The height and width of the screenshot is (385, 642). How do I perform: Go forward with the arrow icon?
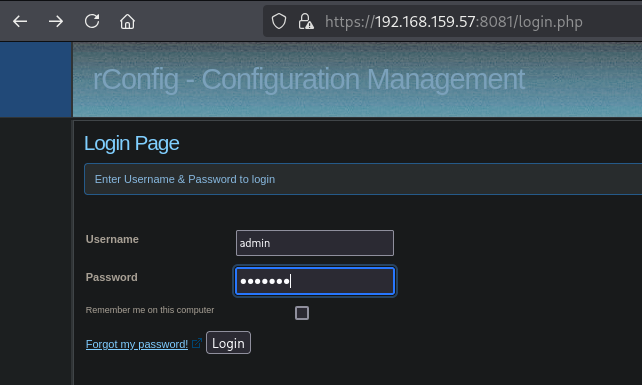56,21
